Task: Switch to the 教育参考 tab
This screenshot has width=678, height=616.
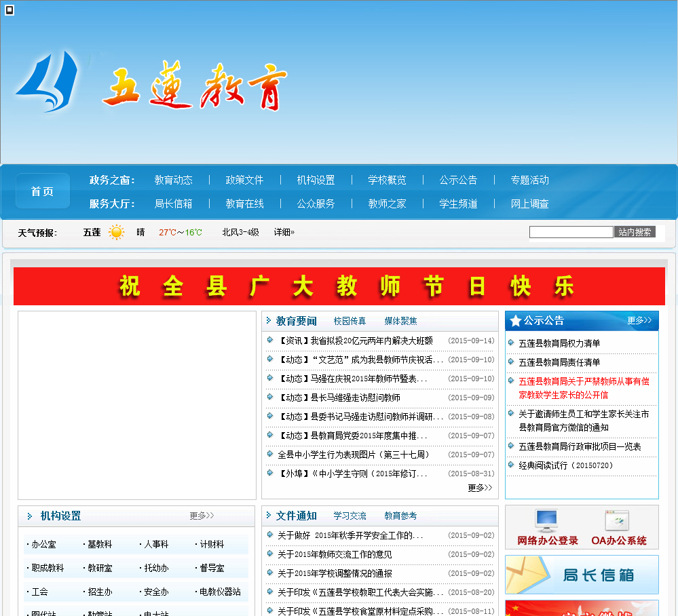Action: (401, 516)
